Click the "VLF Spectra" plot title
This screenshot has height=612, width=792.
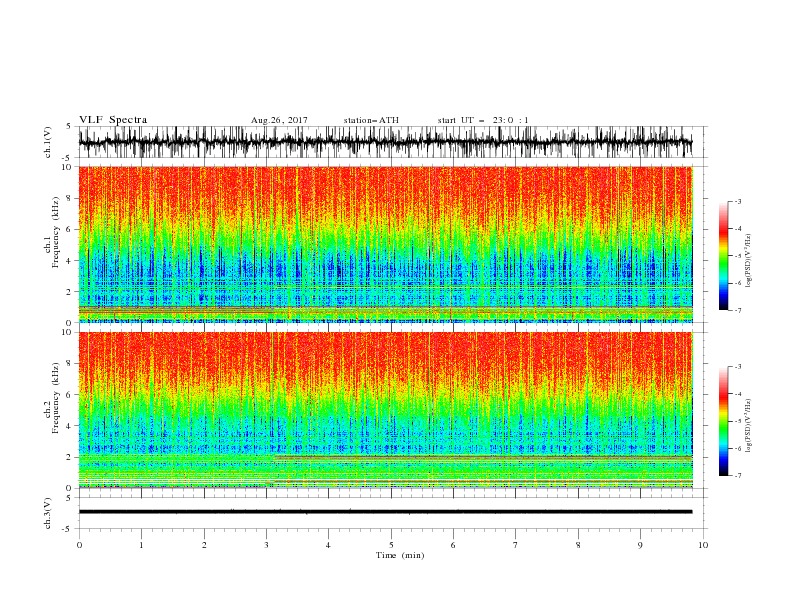(x=113, y=120)
